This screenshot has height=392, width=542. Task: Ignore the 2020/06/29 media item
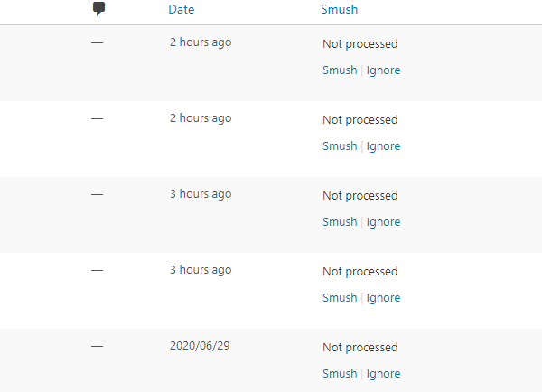[x=383, y=374]
